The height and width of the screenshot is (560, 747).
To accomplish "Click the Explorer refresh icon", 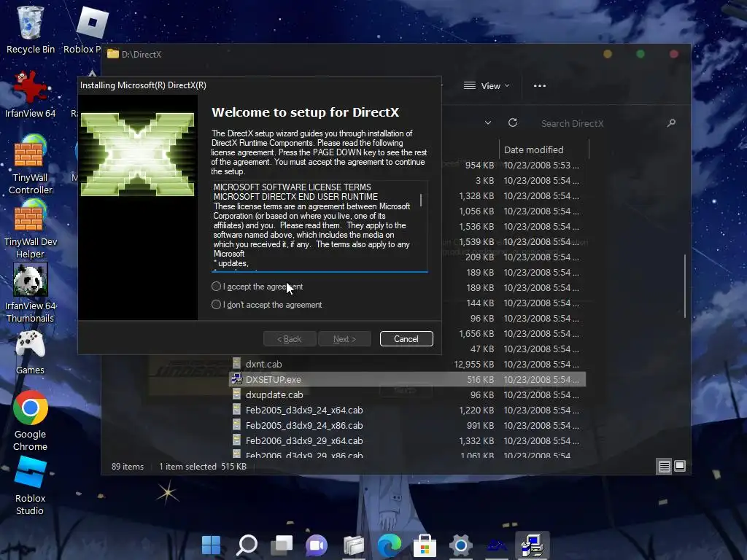I will tap(513, 122).
